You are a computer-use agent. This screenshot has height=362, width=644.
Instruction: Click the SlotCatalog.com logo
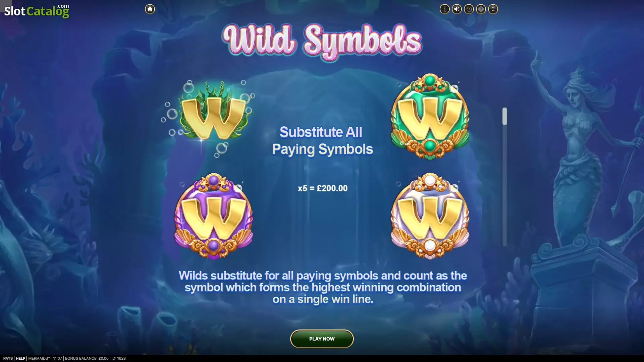[37, 11]
